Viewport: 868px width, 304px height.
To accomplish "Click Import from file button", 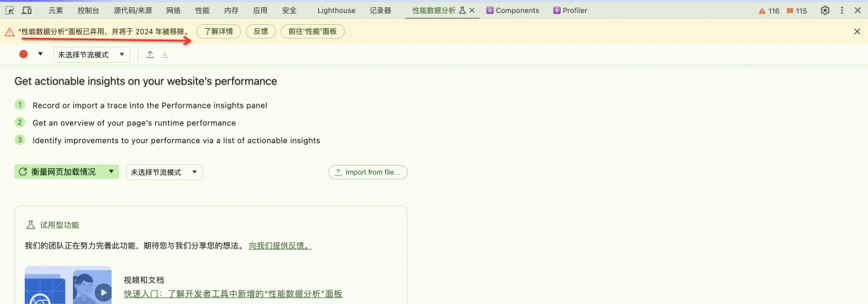I will coord(368,172).
